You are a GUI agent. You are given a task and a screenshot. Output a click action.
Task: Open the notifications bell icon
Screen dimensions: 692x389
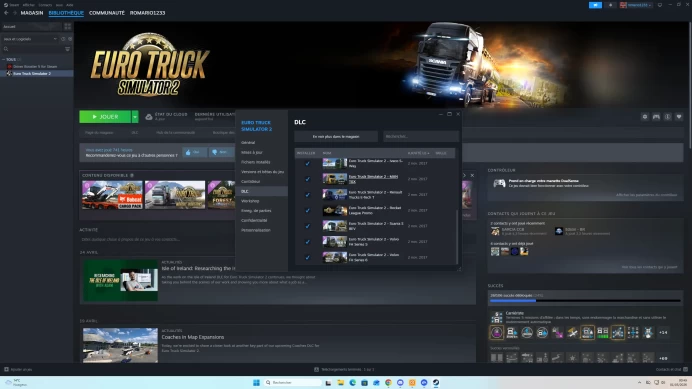[610, 5]
